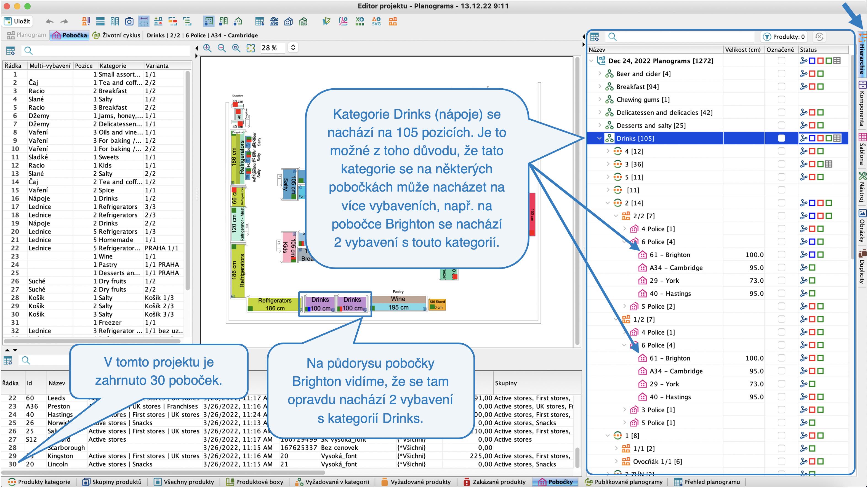
Task: Check the Označené box for Desserts and salty
Action: [781, 125]
